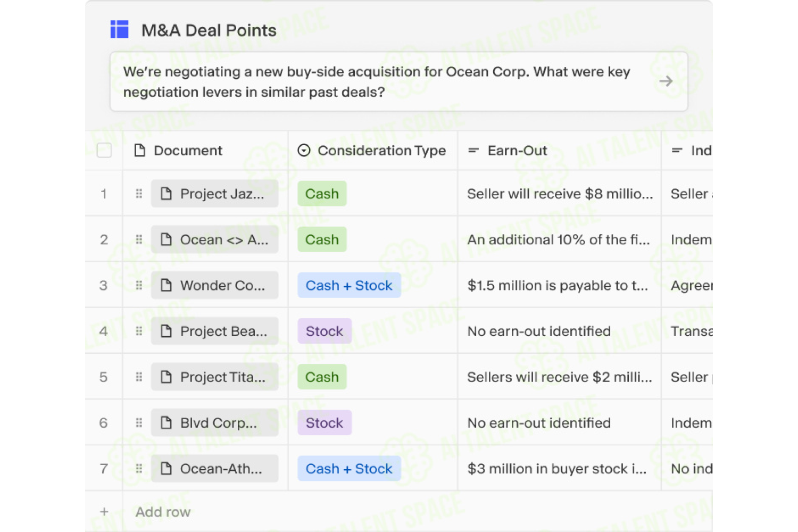Click the plus icon in the Add row line
The height and width of the screenshot is (532, 798).
[x=104, y=512]
